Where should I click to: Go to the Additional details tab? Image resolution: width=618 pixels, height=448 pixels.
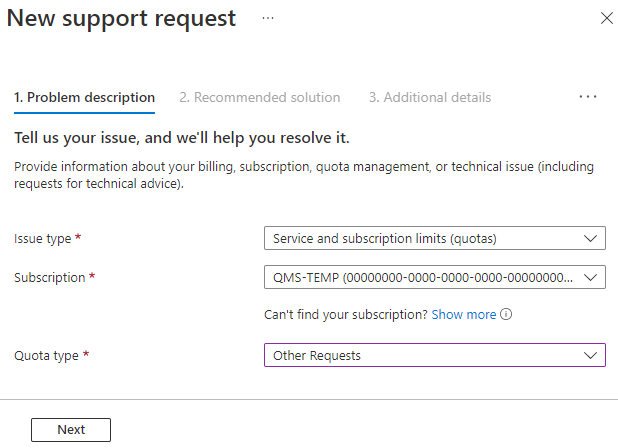click(x=429, y=97)
